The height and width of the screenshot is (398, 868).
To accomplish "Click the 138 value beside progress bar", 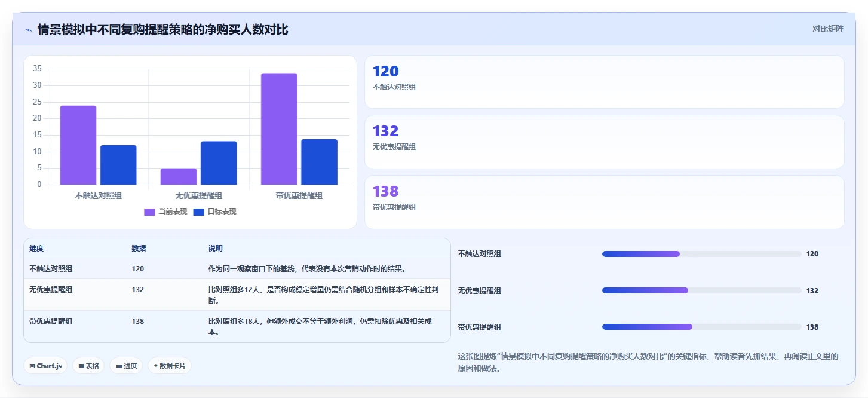I will click(x=812, y=327).
